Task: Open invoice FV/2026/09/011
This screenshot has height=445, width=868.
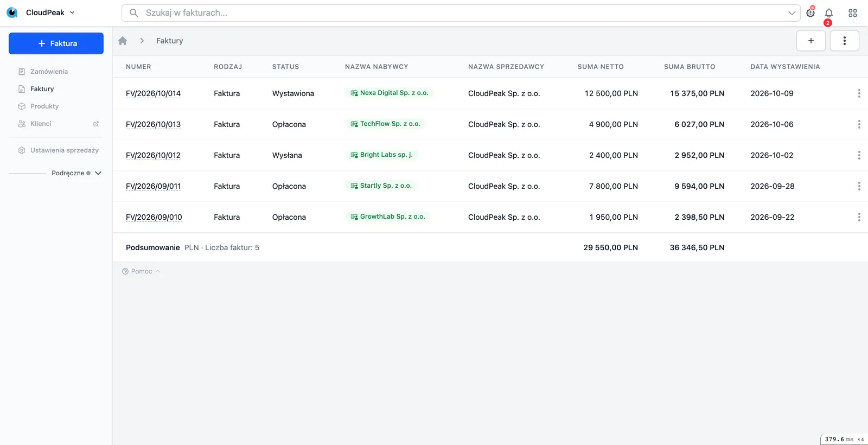Action: (x=153, y=186)
